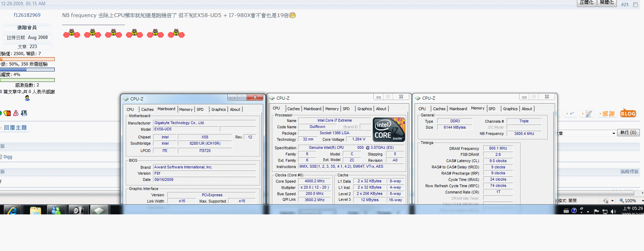Open Mainboard tab in the Memory CPU-Z window
644x251 pixels.
(458, 109)
